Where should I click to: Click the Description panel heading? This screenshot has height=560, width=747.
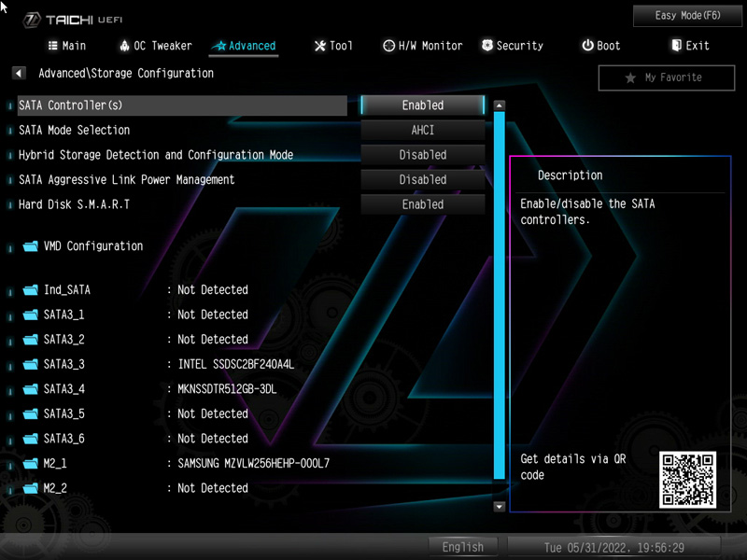point(570,175)
